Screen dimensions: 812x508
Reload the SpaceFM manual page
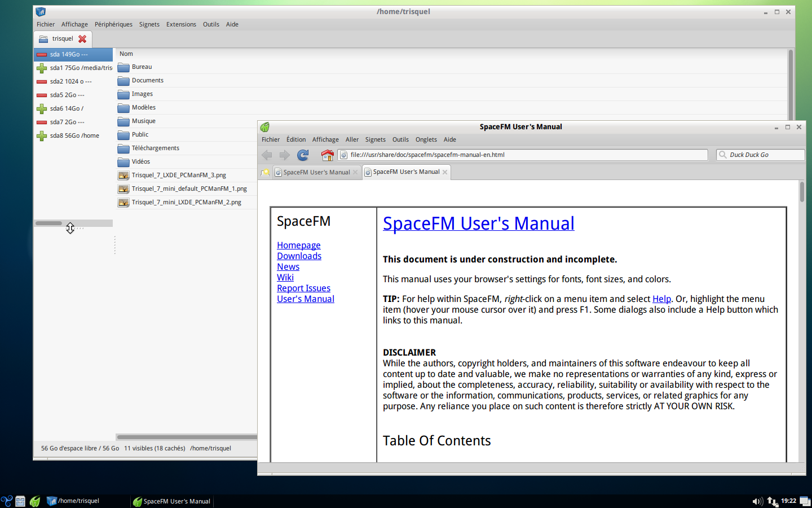pos(303,155)
